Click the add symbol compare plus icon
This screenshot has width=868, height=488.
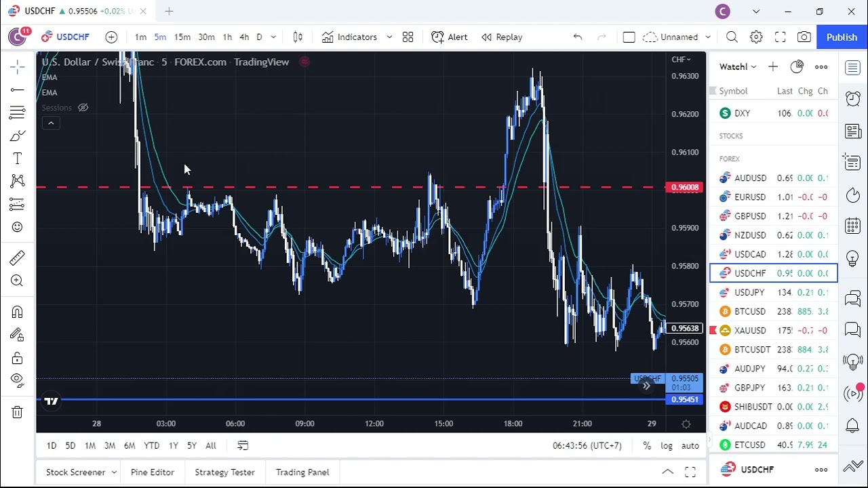click(111, 37)
